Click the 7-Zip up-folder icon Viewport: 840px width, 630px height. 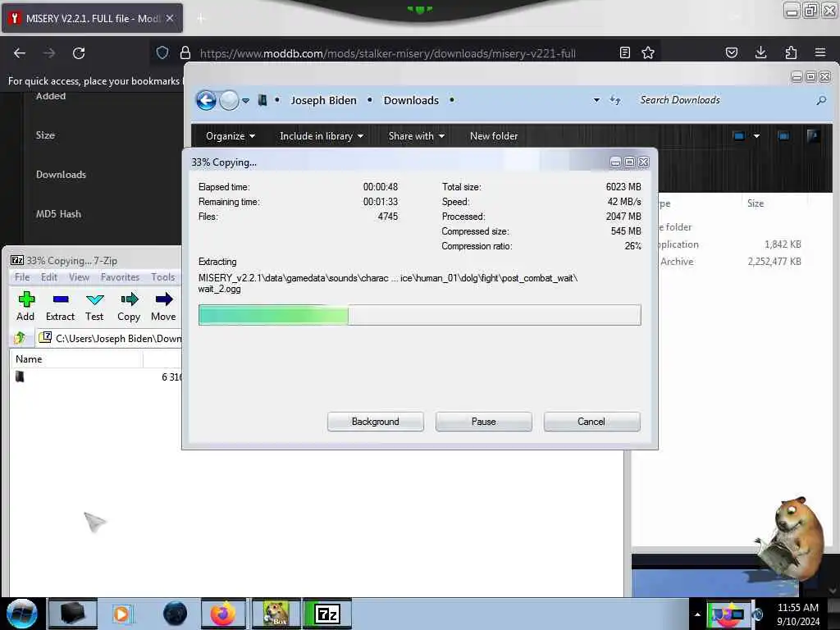(x=20, y=338)
